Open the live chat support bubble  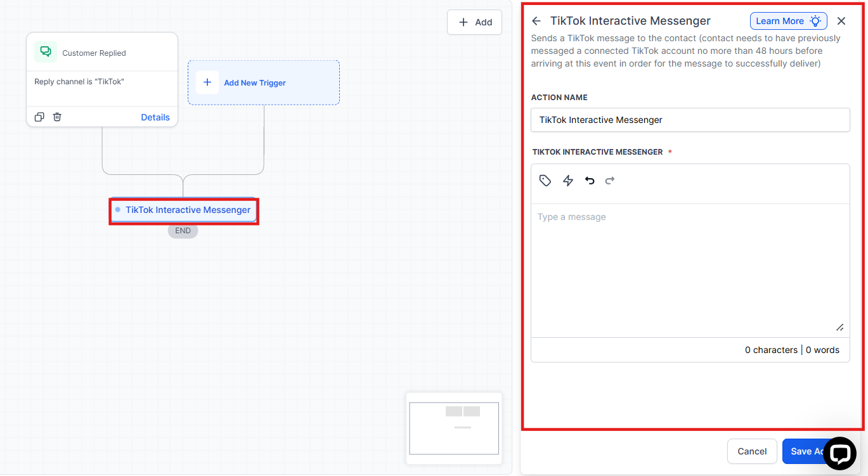tap(839, 453)
